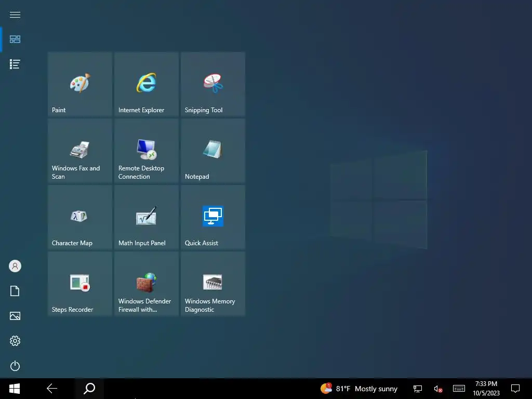
Task: Launch Math Input Panel tile
Action: (x=147, y=217)
